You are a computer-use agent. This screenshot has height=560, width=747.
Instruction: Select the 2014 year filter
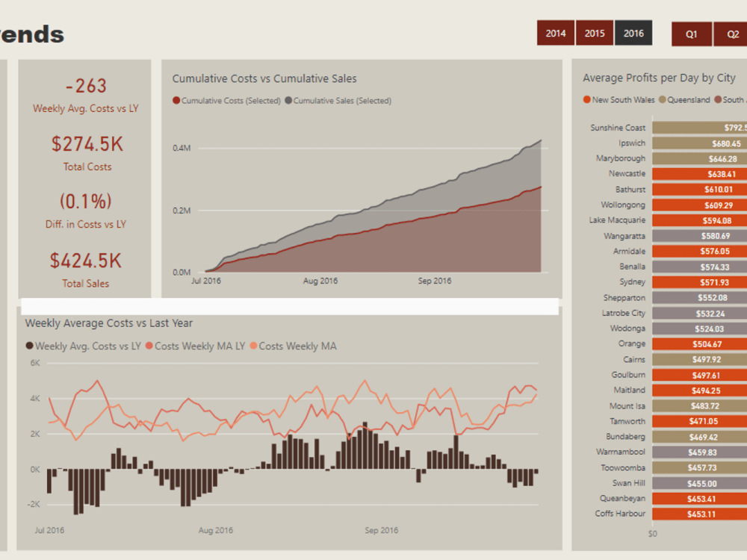click(555, 33)
